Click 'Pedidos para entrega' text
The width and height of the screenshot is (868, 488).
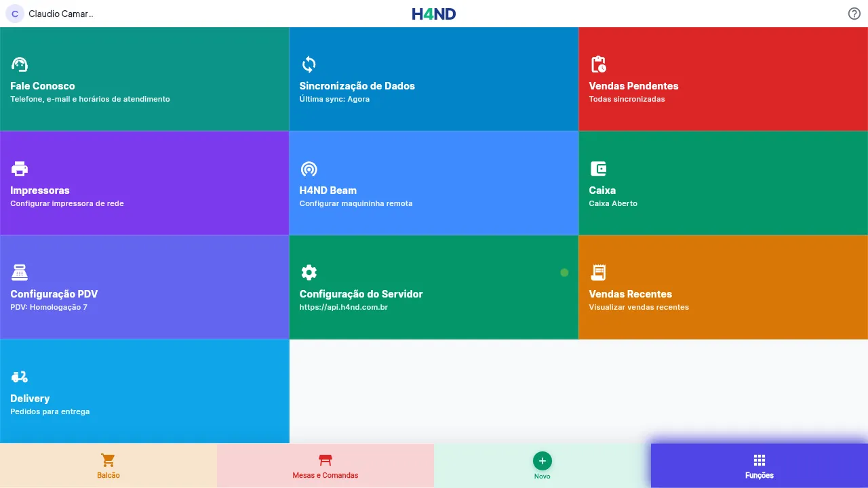coord(50,411)
